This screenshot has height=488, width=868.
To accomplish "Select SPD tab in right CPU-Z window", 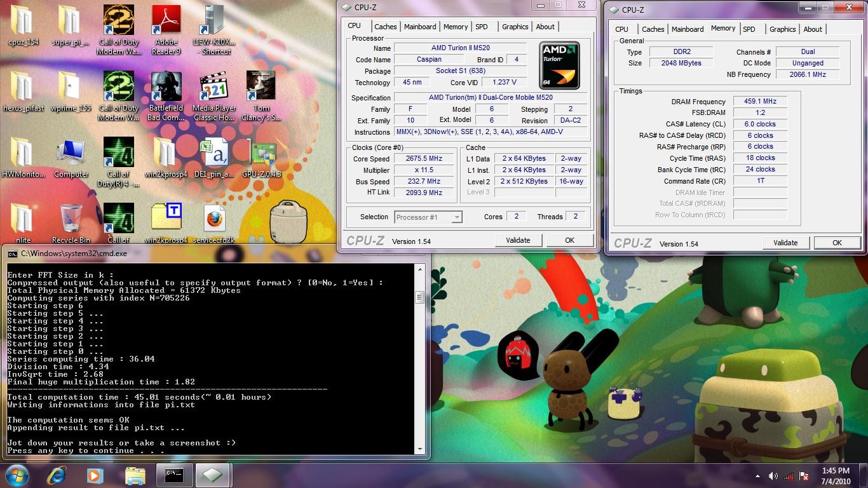I will pyautogui.click(x=749, y=29).
